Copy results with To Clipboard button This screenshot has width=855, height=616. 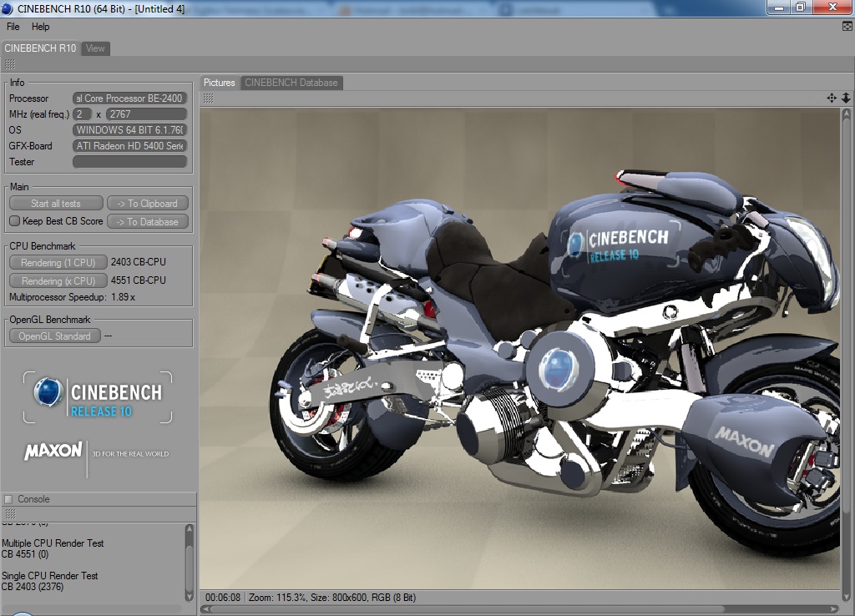[x=147, y=204]
